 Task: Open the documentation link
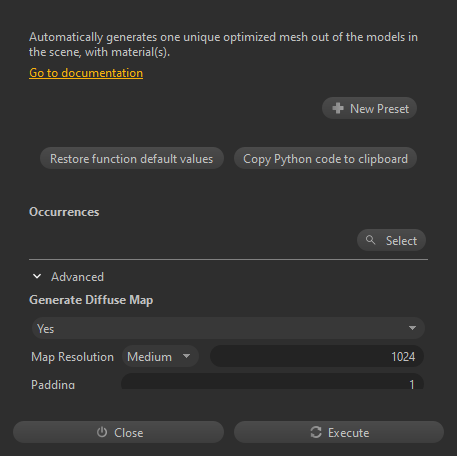point(86,73)
